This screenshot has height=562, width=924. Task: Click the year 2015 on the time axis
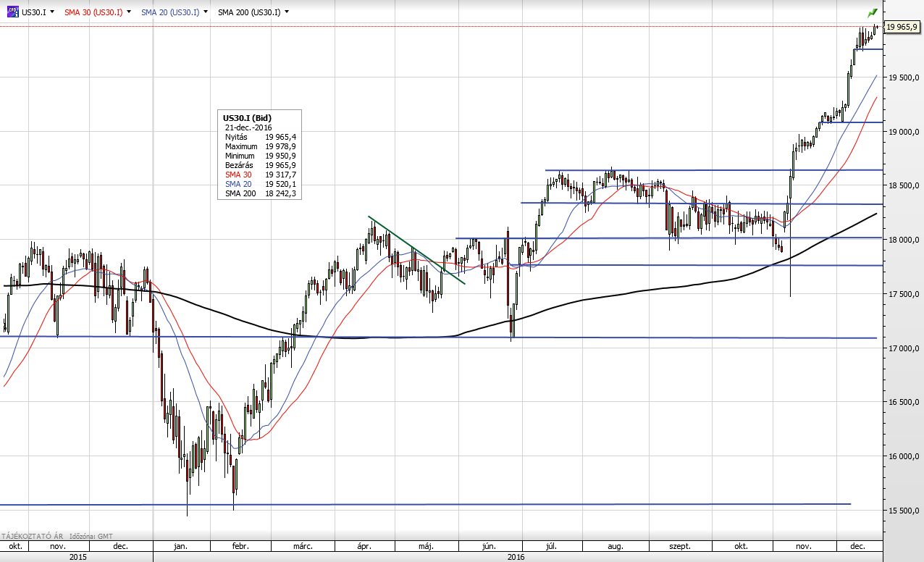pos(77,557)
